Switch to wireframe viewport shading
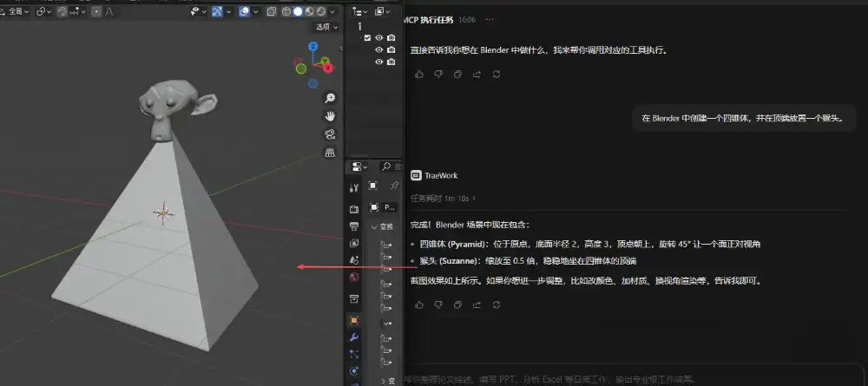Image resolution: width=868 pixels, height=386 pixels. 286,11
